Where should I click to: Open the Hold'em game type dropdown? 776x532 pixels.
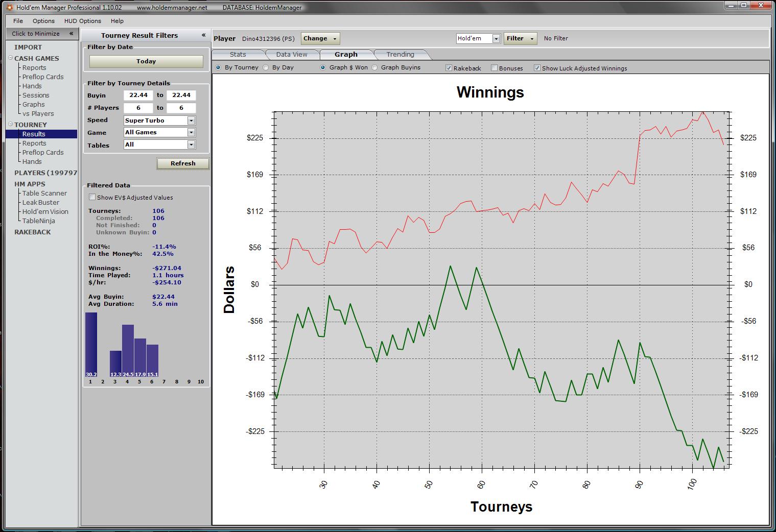(496, 39)
